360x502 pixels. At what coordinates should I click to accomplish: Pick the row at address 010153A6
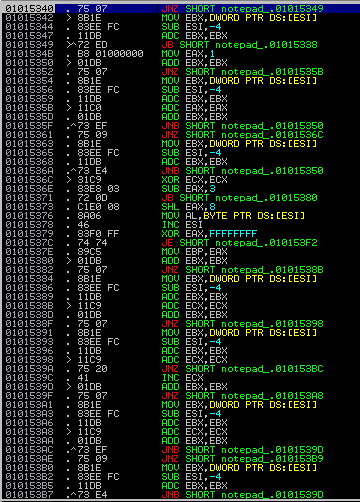(x=180, y=422)
